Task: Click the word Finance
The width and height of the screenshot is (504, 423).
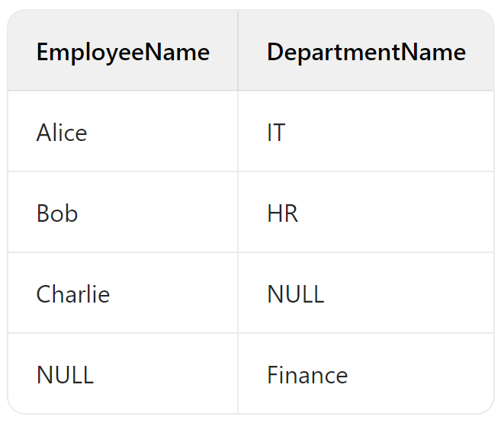Action: click(x=307, y=375)
